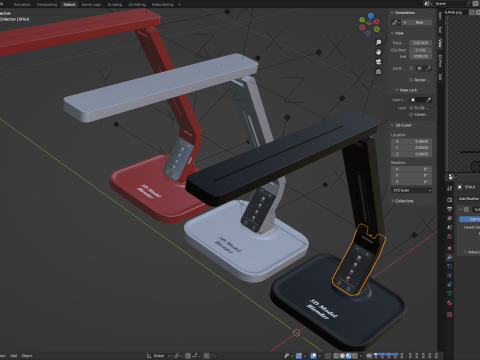Enable the Render Region checkbox
The width and height of the screenshot is (480, 360).
pos(411,80)
